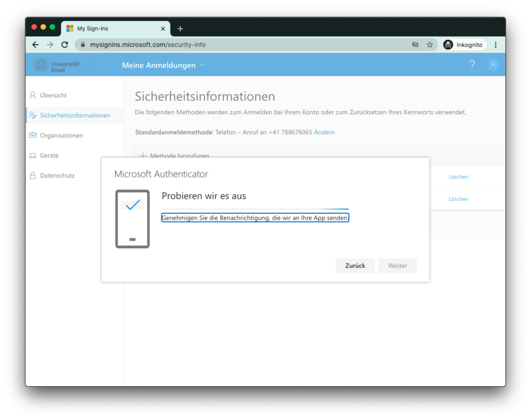
Task: Open the user account avatar
Action: pos(493,65)
